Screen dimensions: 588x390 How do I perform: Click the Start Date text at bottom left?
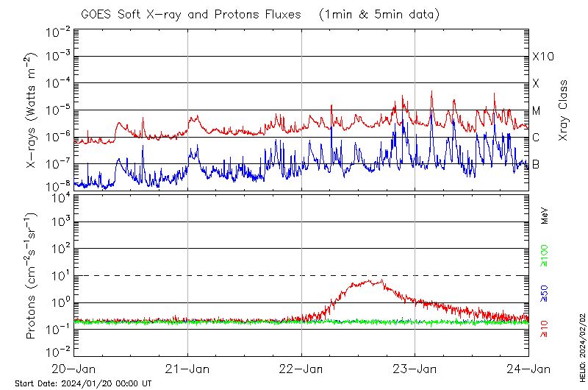point(83,383)
